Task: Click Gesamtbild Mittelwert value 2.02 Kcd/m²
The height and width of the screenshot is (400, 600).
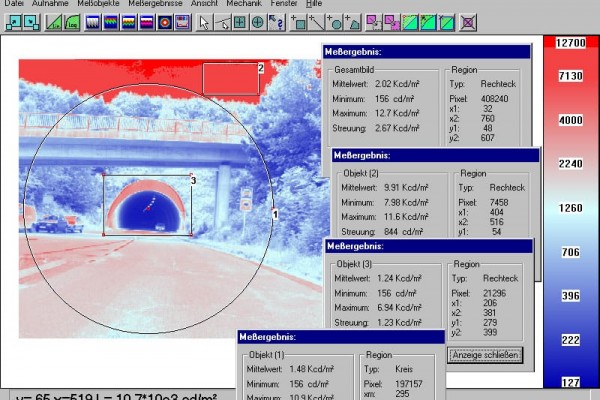Action: coord(397,84)
